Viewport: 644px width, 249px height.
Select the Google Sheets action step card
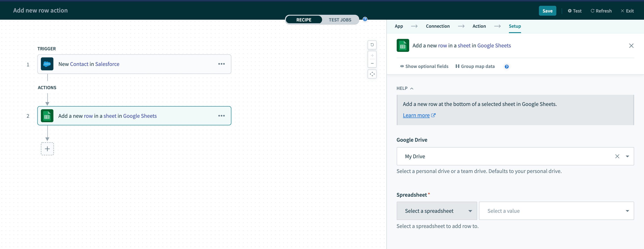pyautogui.click(x=134, y=116)
